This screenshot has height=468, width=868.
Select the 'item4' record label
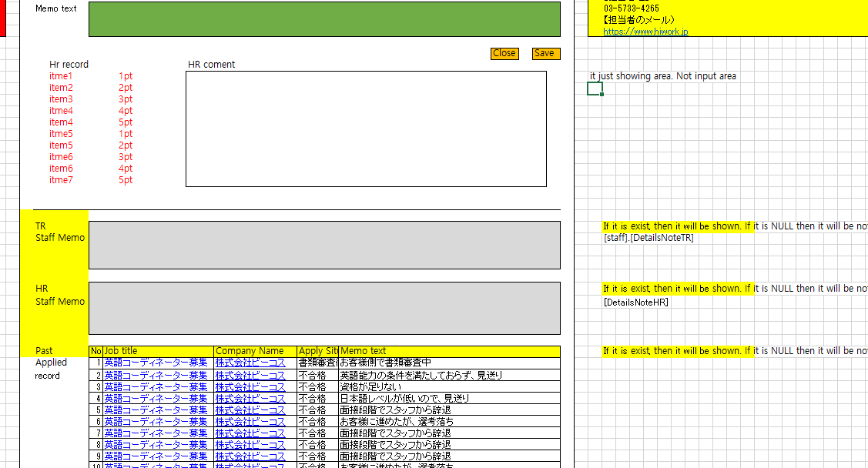tap(61, 122)
